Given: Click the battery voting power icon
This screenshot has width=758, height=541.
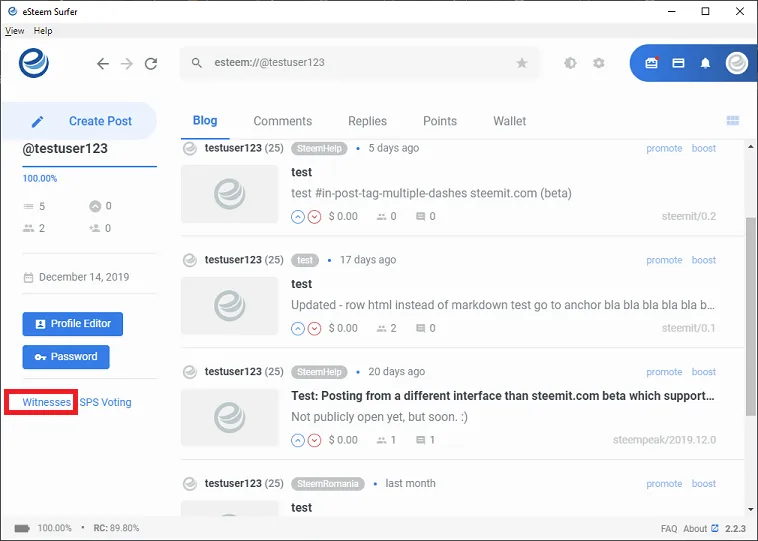Looking at the screenshot, I should pos(22,528).
